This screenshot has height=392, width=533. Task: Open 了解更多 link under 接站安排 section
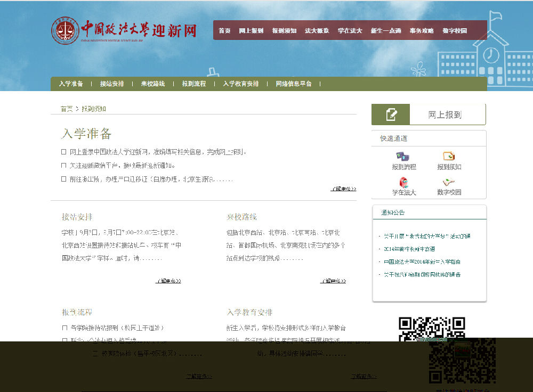coord(168,281)
